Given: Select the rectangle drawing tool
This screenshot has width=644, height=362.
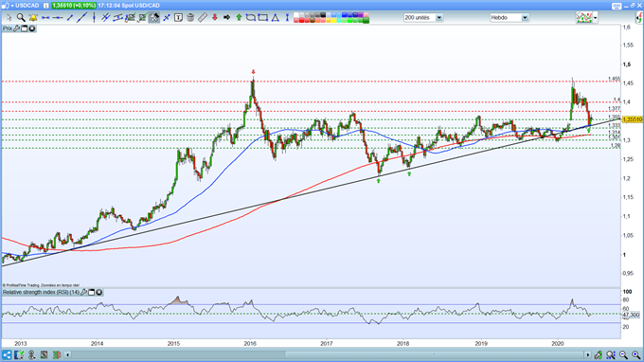Looking at the screenshot, I should tap(263, 18).
